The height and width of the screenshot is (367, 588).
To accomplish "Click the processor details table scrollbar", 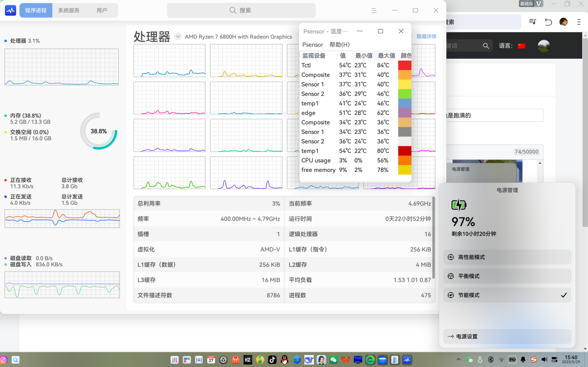I will pos(434,238).
